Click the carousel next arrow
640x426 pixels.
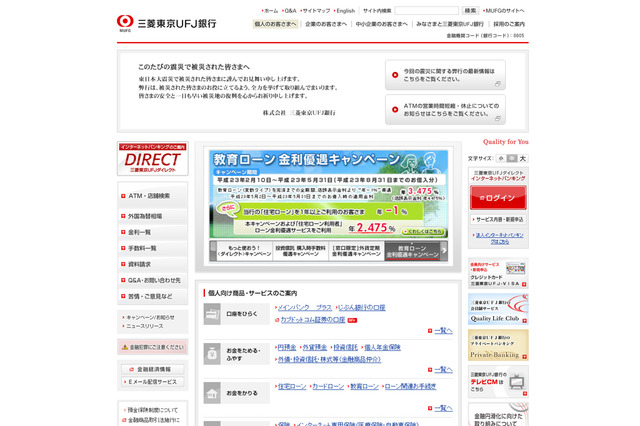tap(444, 251)
